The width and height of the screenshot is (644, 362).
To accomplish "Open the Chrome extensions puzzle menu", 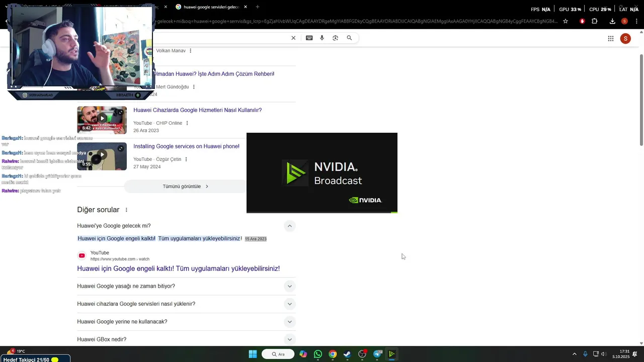I will (x=595, y=21).
